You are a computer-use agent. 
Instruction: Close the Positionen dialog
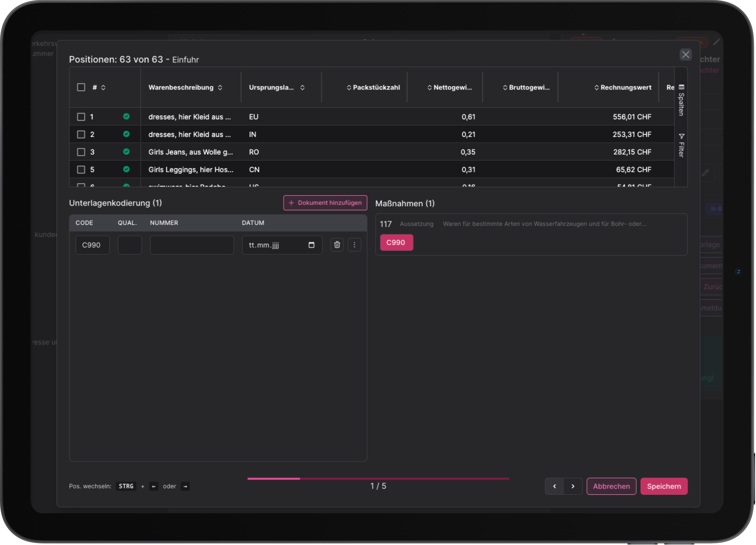(685, 55)
